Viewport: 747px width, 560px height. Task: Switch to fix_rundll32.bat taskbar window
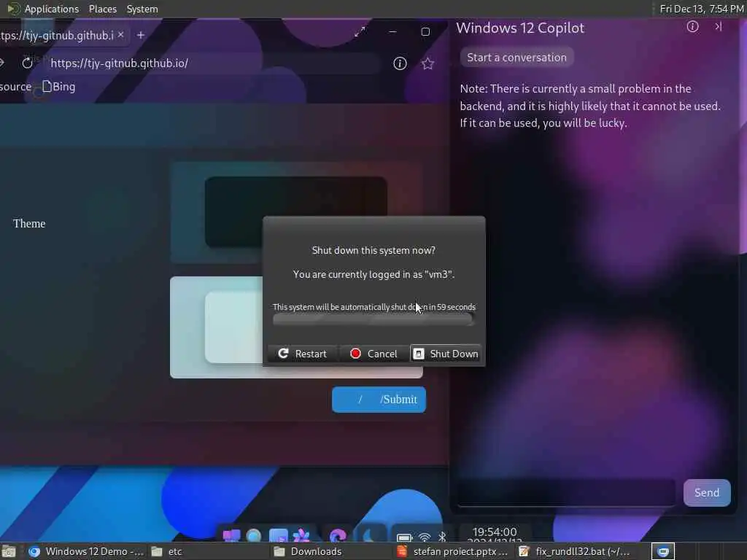coord(574,551)
